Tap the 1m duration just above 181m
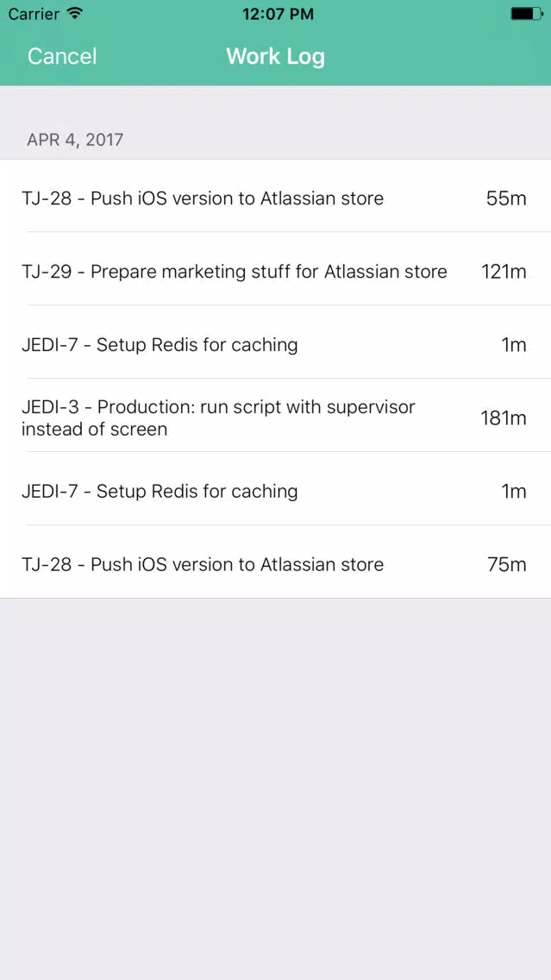 pyautogui.click(x=514, y=345)
